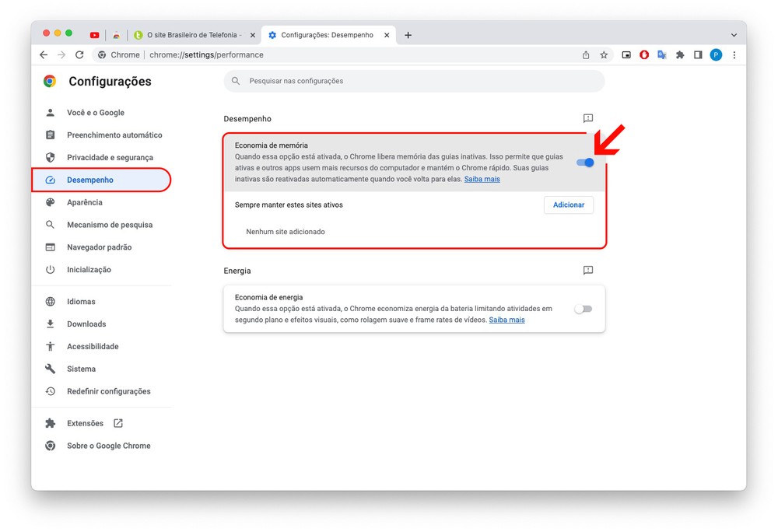Select Privacidade e segurança in the sidebar
Viewport: 778px width, 532px height.
point(110,157)
